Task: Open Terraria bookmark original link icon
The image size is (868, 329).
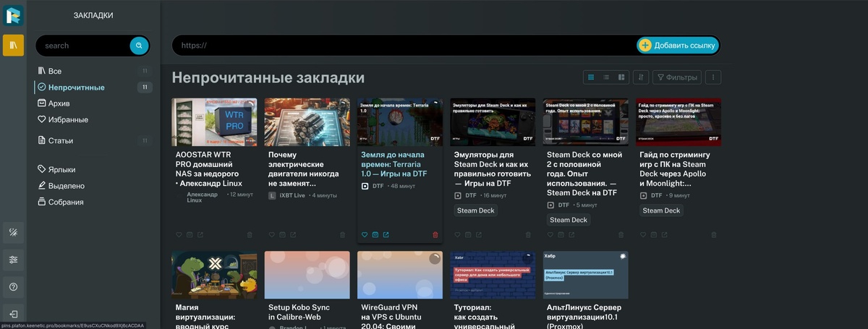Action: click(386, 235)
